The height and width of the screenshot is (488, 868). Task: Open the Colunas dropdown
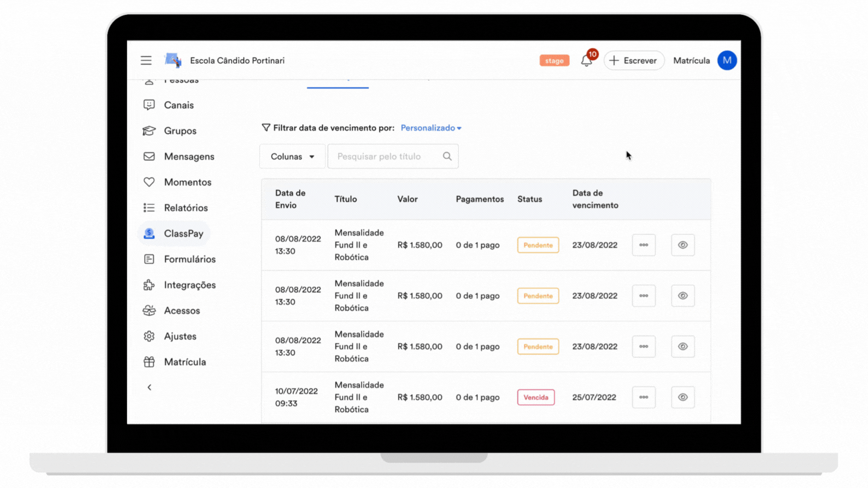click(292, 157)
